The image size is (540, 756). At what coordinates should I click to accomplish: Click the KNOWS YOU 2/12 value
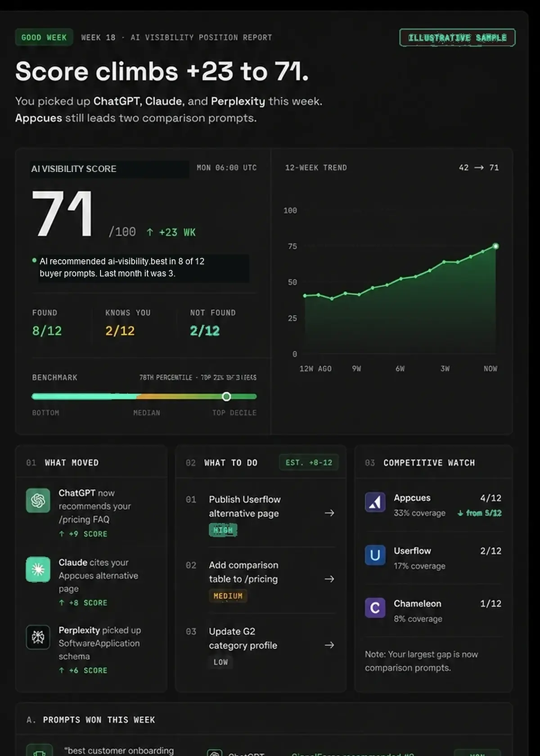tap(120, 331)
